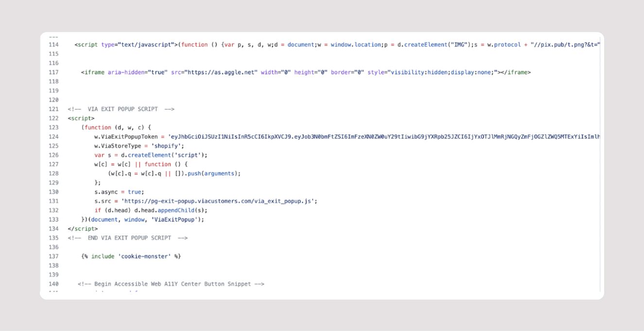
Task: Click line number 126 in the gutter
Action: [53, 155]
